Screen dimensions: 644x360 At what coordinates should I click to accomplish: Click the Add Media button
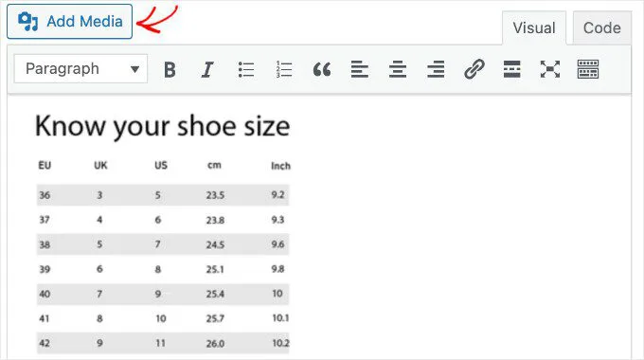pyautogui.click(x=69, y=22)
